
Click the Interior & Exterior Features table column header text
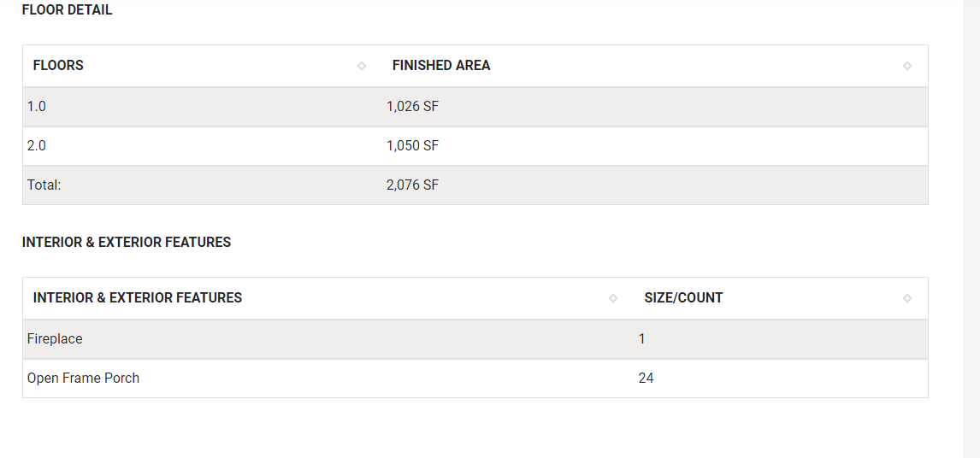click(x=138, y=298)
